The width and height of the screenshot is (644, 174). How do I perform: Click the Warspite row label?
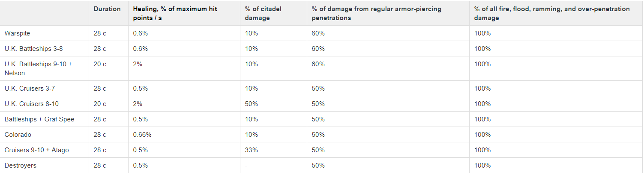(x=17, y=33)
